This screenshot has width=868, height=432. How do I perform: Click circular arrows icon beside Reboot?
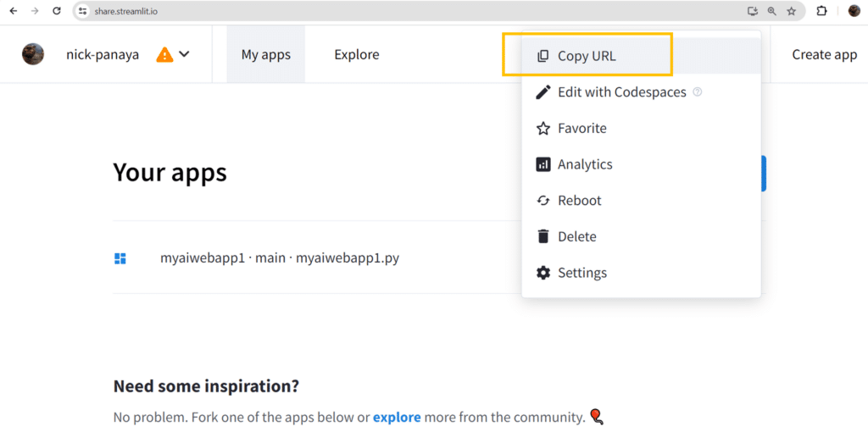(543, 200)
